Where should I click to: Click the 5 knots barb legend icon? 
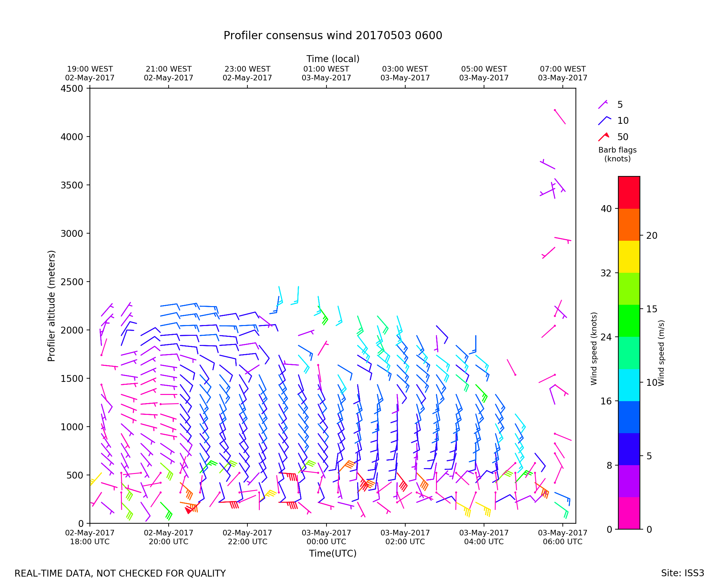coord(603,105)
